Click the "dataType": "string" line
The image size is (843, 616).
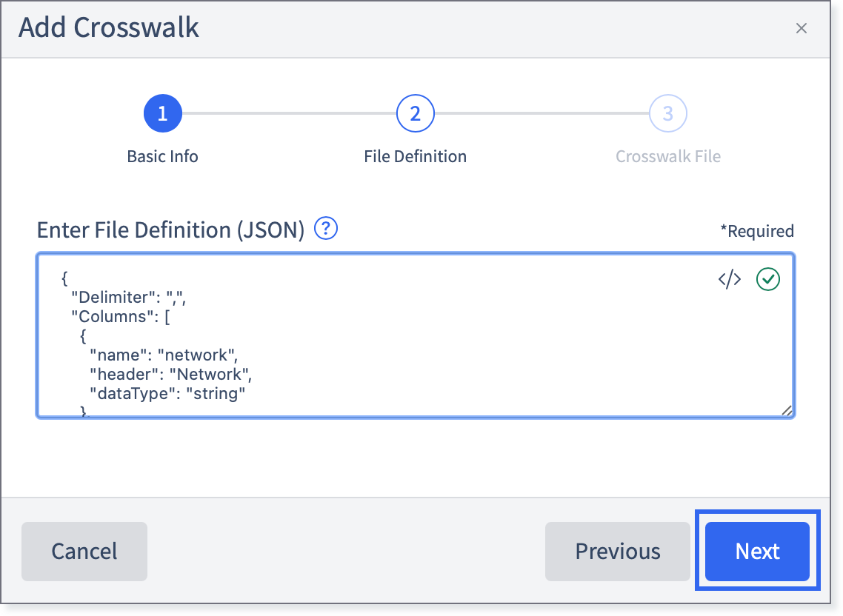point(167,394)
